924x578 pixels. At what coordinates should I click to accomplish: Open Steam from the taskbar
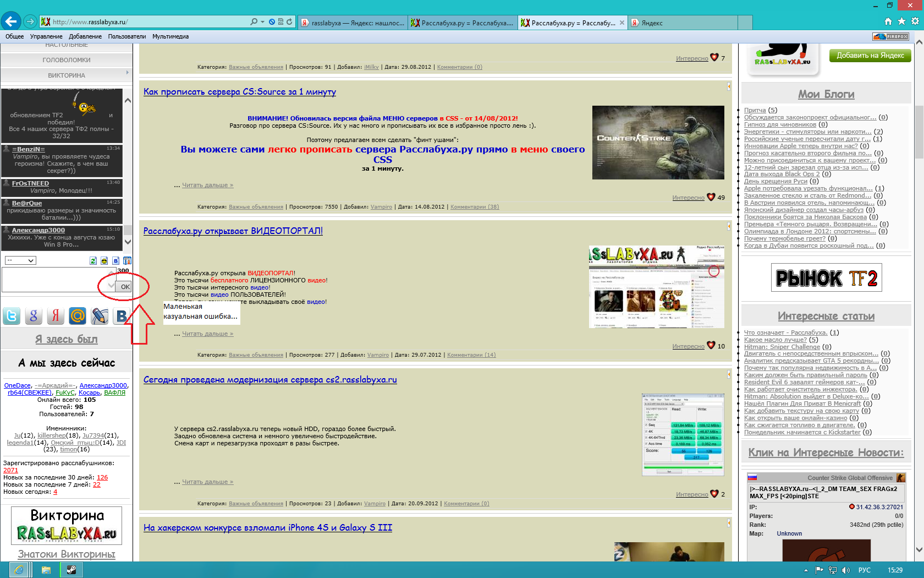tap(71, 570)
